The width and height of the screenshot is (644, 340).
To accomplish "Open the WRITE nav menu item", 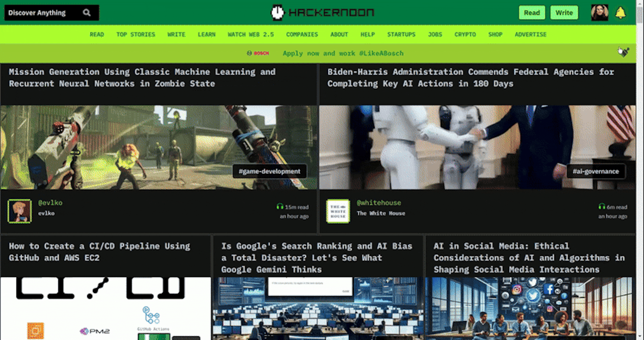I will coord(176,35).
